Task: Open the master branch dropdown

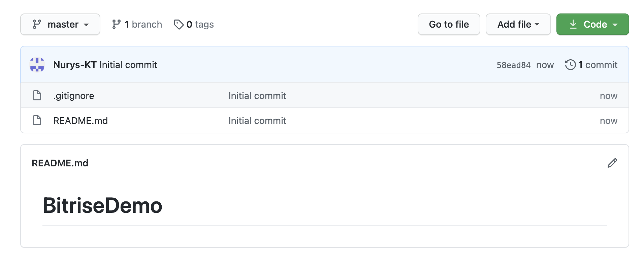Action: pyautogui.click(x=60, y=24)
